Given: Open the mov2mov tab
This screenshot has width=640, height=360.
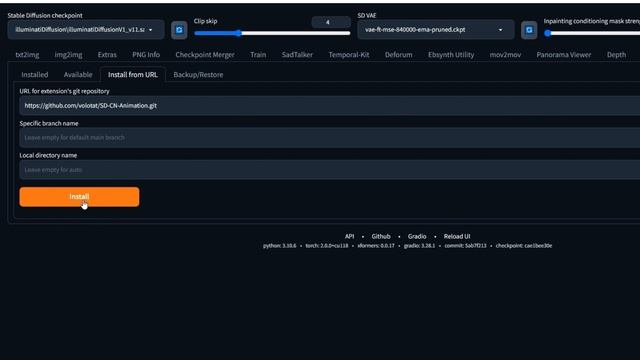Looking at the screenshot, I should 505,55.
